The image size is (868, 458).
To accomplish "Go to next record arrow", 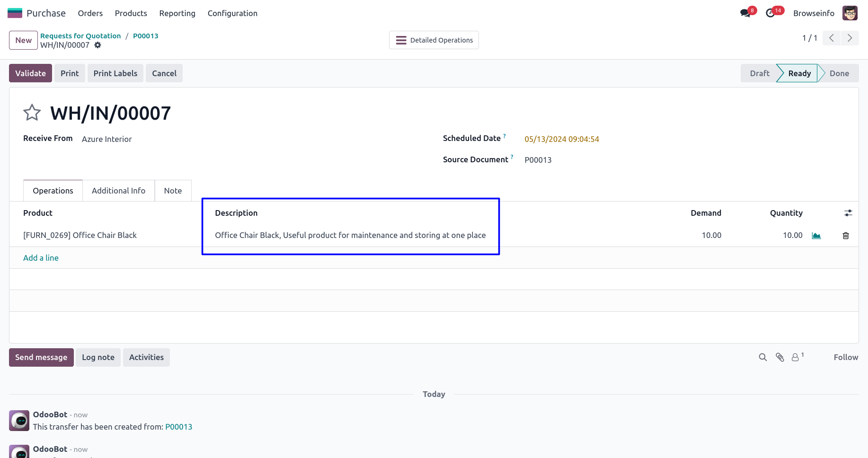I will (850, 38).
